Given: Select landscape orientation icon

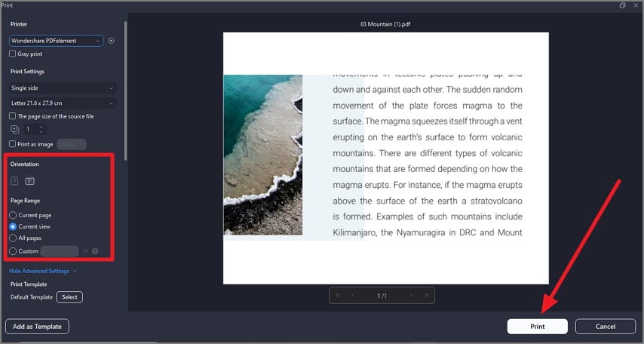Looking at the screenshot, I should [x=30, y=181].
